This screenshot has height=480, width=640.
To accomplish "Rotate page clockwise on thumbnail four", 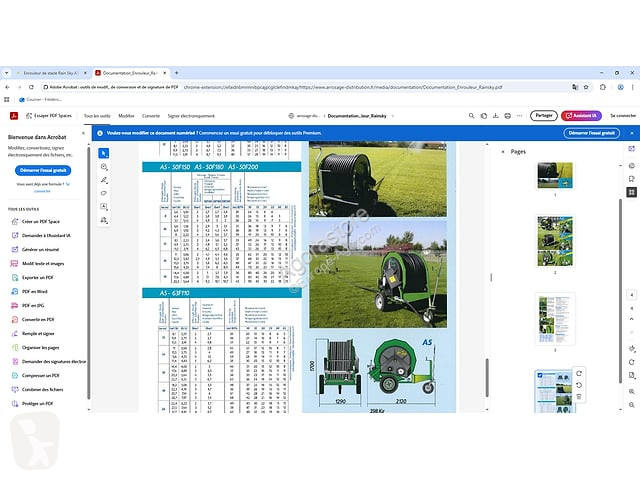I will 579,373.
